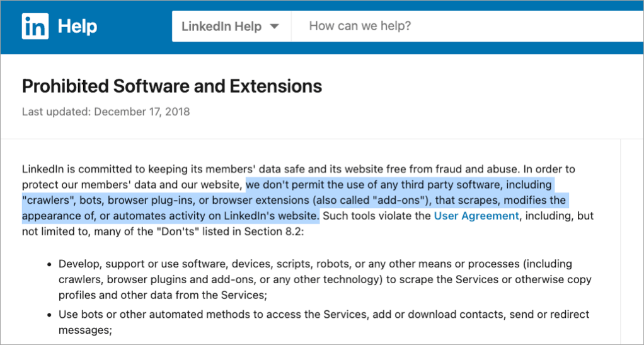Click the highlighted word "crawlers" in quotes
The width and height of the screenshot is (644, 345).
(47, 201)
